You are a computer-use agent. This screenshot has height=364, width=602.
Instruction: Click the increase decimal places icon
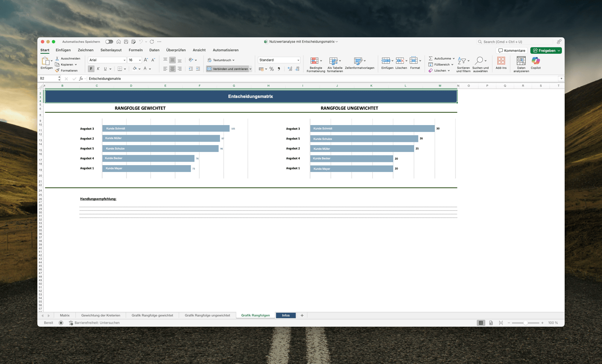click(x=290, y=69)
